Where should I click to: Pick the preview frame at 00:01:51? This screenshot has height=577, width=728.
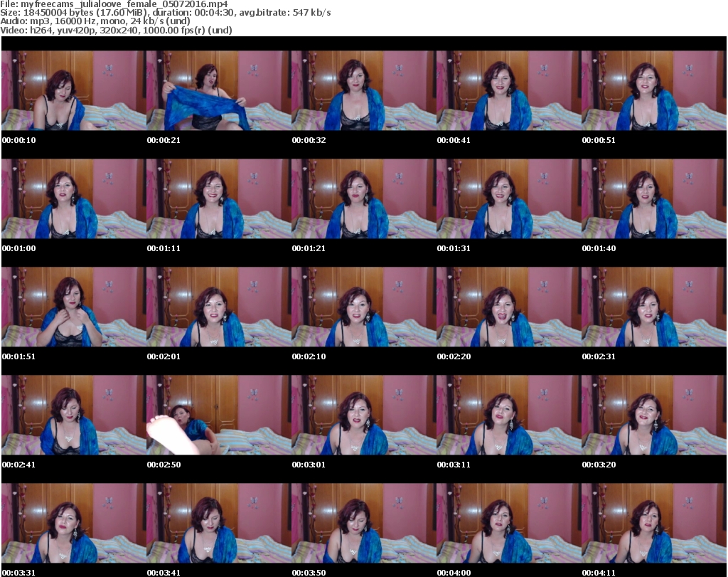pos(73,307)
